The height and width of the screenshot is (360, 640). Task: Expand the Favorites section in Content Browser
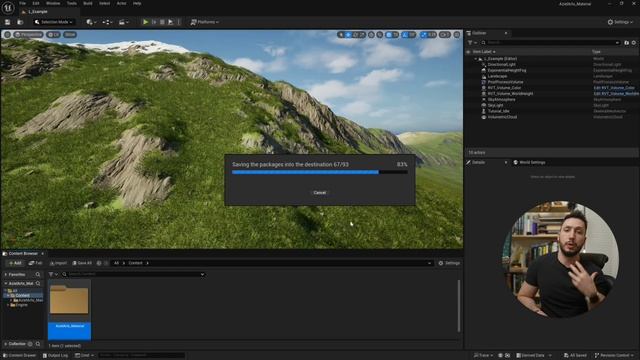pyautogui.click(x=6, y=274)
